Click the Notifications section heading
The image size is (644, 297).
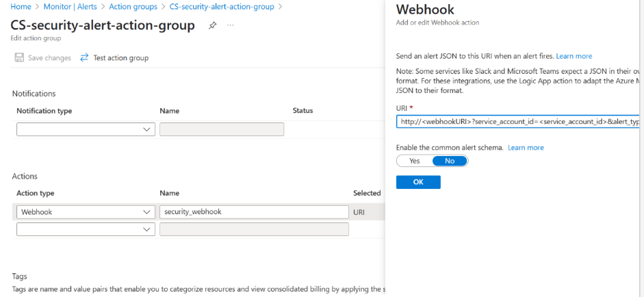point(34,94)
